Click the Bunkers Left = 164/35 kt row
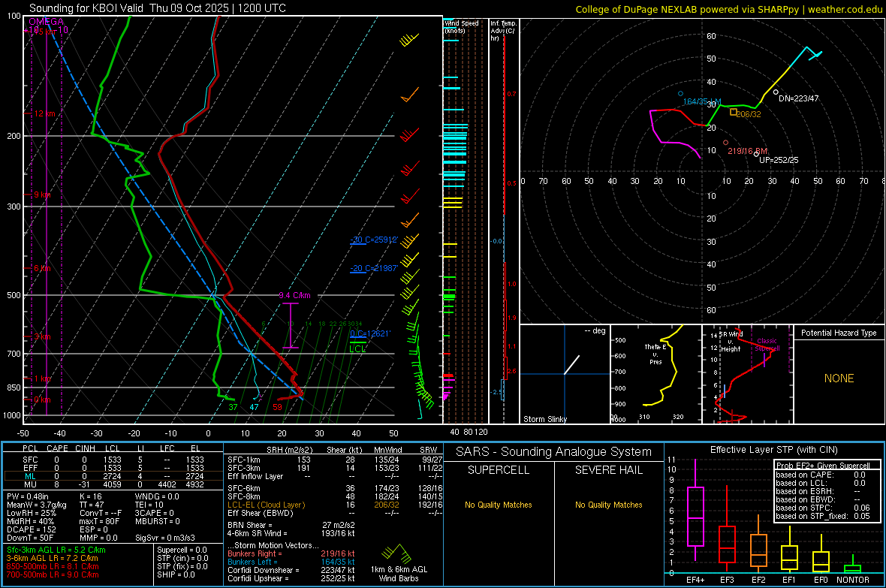This screenshot has height=588, width=886. coord(291,562)
